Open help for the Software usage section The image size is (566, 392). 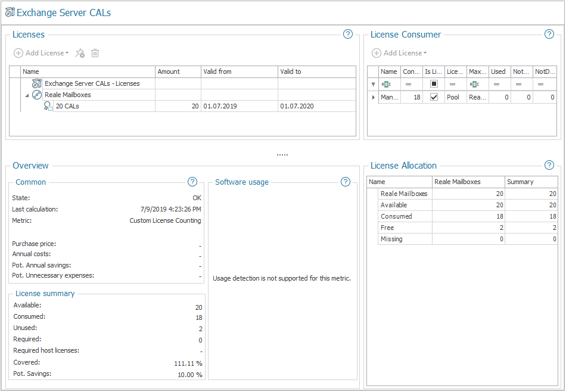tap(346, 182)
